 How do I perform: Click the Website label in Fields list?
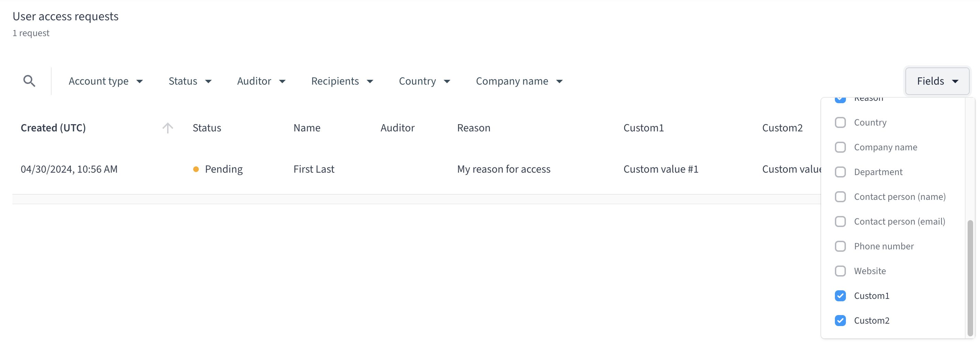[x=870, y=271]
